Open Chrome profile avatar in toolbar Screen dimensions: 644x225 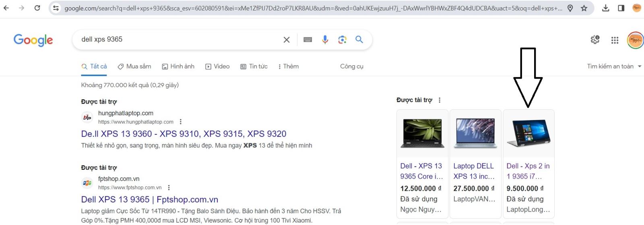tap(636, 8)
